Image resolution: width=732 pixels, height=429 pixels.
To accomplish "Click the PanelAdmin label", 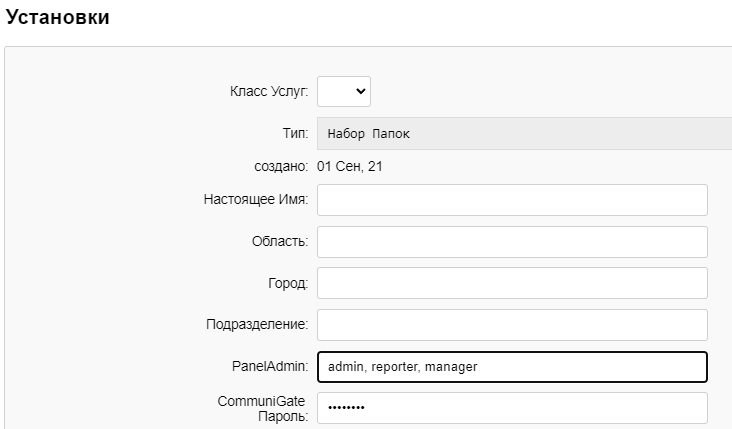I will tap(270, 366).
